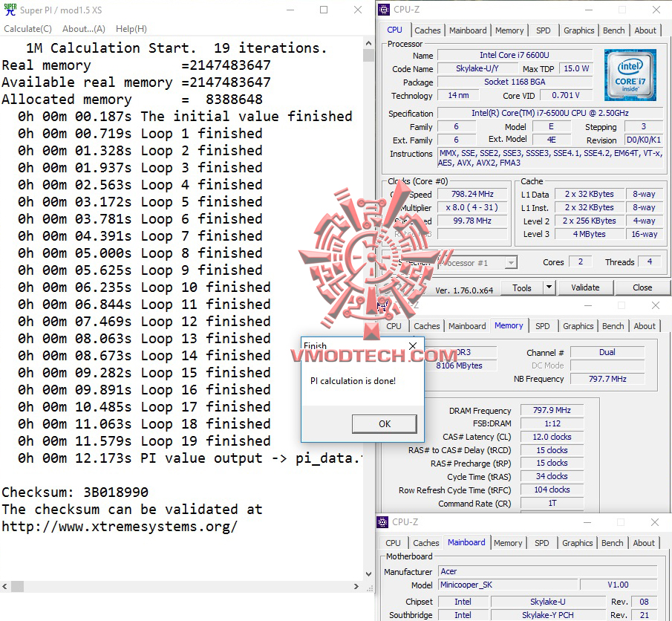Click the Specification field showing i7-6500U
The image size is (672, 621).
[x=550, y=113]
